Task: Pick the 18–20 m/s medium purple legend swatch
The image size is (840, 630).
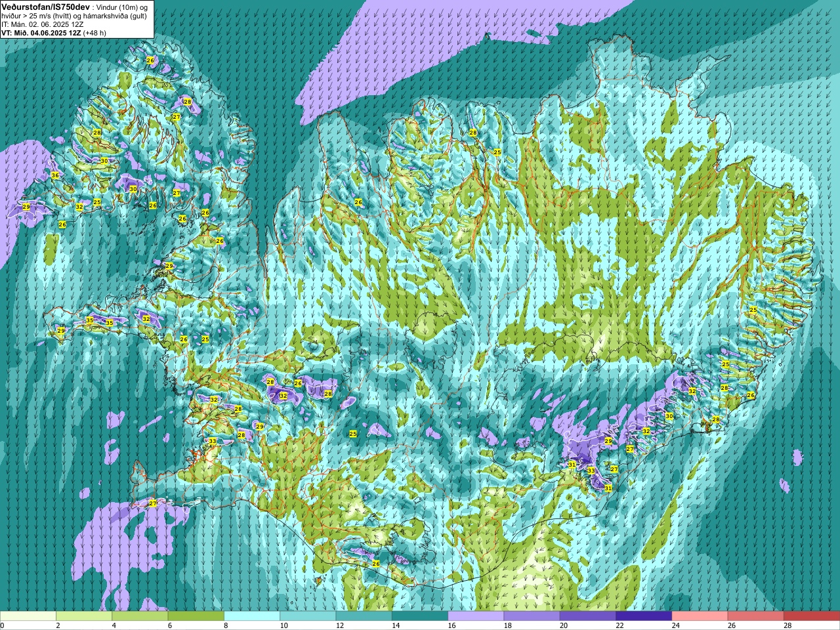Action: point(532,616)
